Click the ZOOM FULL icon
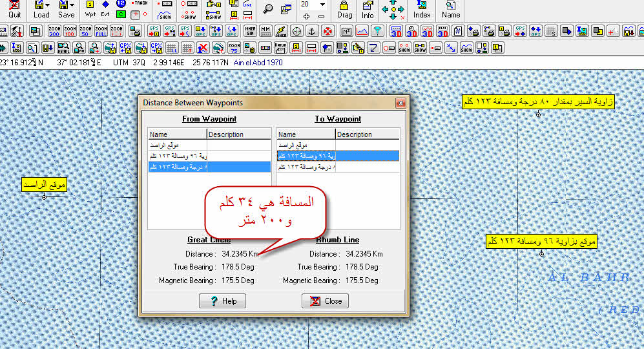This screenshot has height=349, width=644. point(101,31)
